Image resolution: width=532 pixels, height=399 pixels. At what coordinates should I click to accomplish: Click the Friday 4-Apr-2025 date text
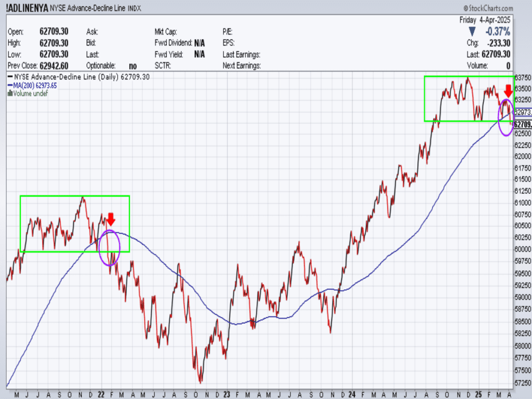click(x=485, y=20)
